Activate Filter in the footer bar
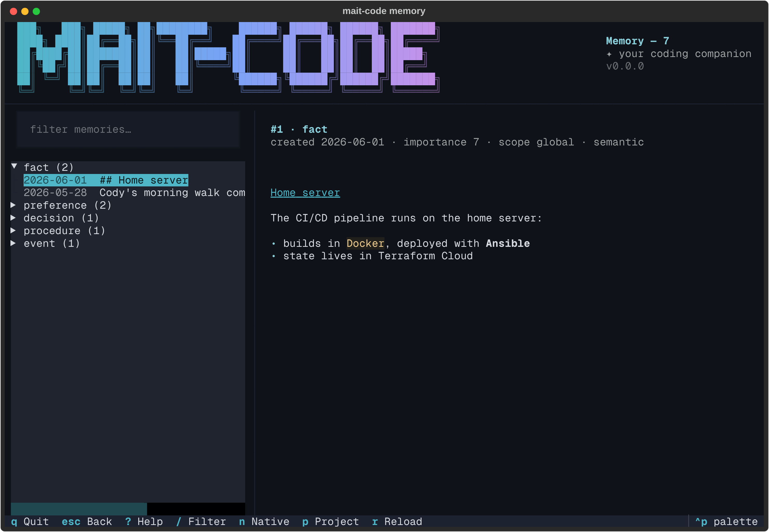The height and width of the screenshot is (532, 769). point(201,522)
